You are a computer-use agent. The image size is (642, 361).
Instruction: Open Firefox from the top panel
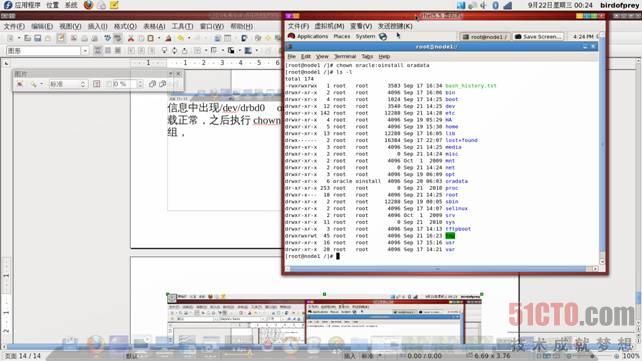pos(88,5)
